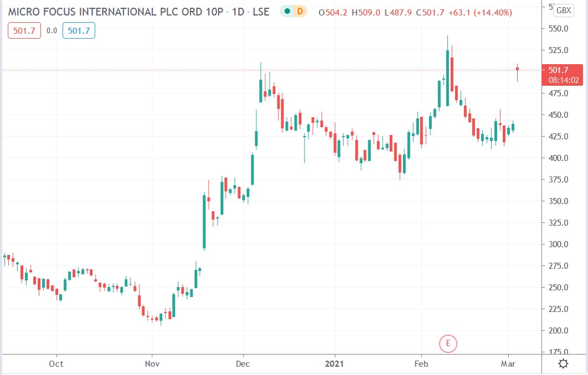Click the "Mar" label on the time axis
This screenshot has width=588, height=375.
(x=509, y=364)
